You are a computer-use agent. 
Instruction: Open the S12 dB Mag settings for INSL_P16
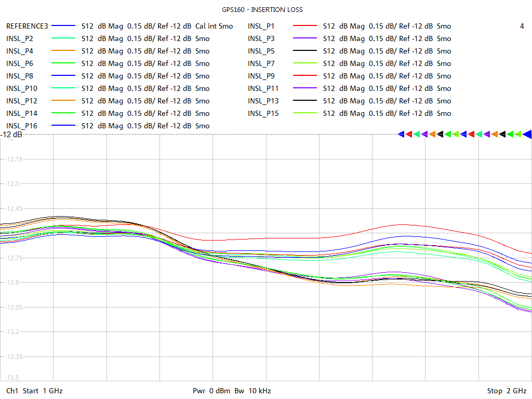point(145,126)
